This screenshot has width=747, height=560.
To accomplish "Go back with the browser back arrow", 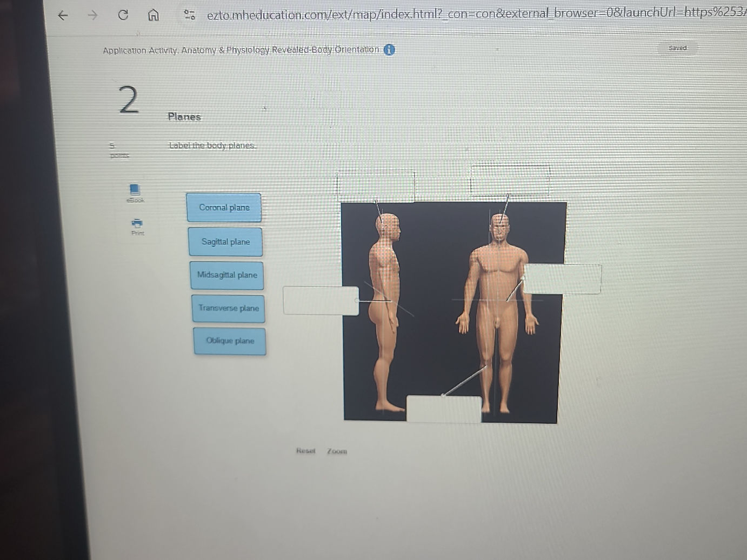I will [x=63, y=16].
